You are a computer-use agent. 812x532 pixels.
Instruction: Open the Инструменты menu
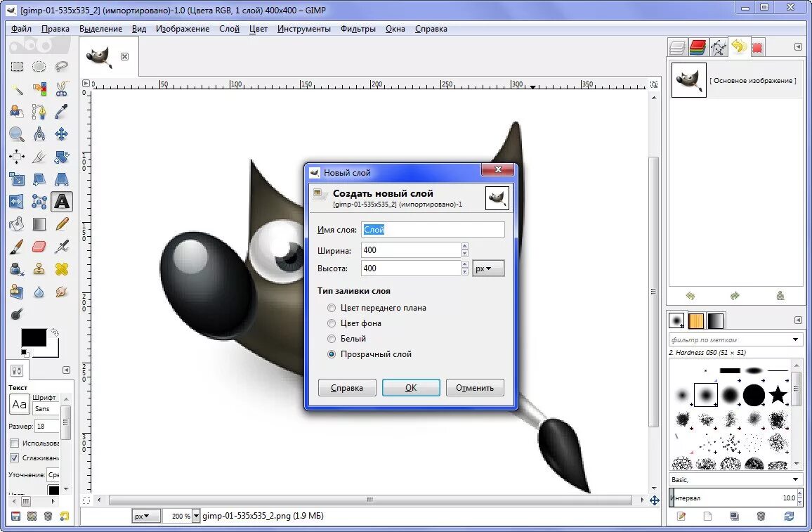pyautogui.click(x=304, y=29)
